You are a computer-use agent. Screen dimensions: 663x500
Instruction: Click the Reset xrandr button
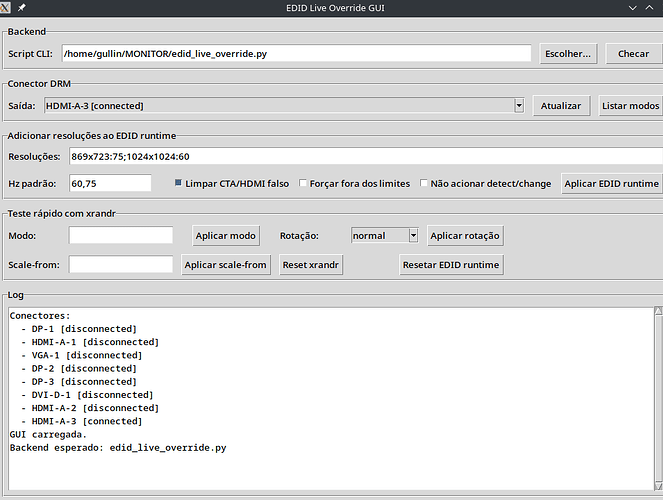[310, 265]
